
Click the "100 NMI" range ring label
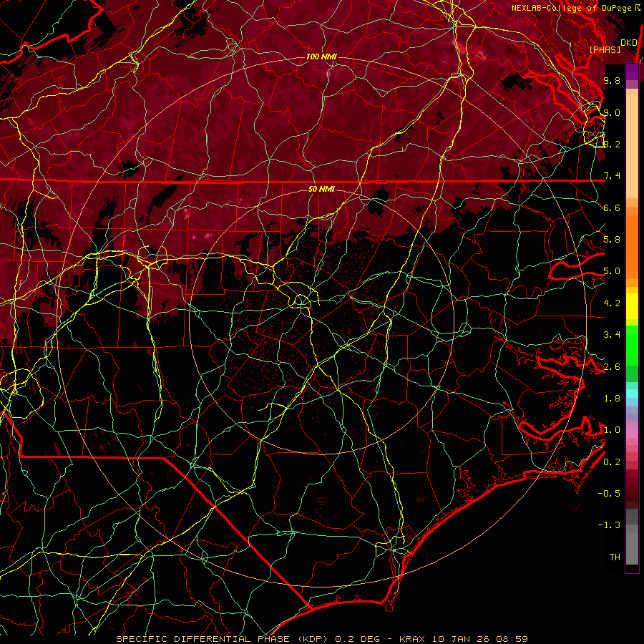[x=321, y=57]
